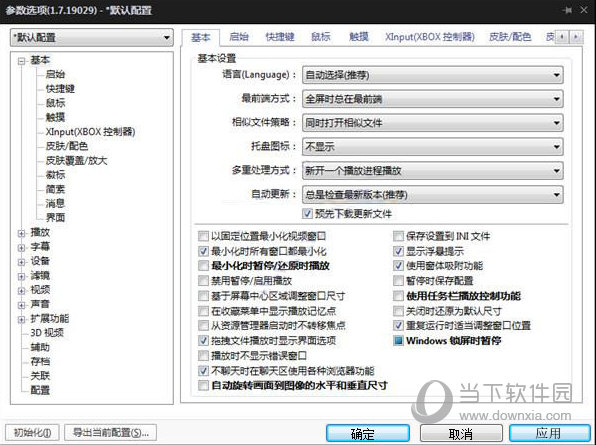Select 存档 tree item
This screenshot has width=596, height=445.
pyautogui.click(x=40, y=362)
